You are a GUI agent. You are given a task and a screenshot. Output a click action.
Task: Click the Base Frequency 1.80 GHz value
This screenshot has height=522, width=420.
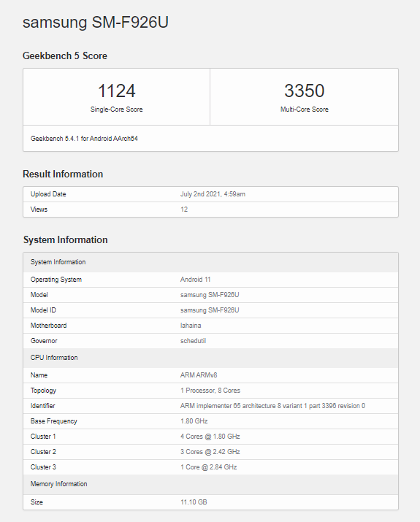point(194,421)
